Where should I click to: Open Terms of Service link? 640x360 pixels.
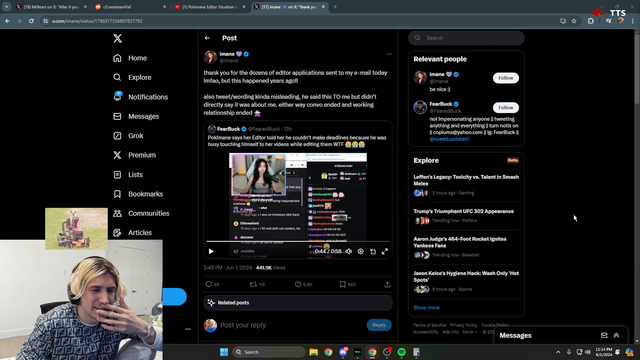point(429,325)
